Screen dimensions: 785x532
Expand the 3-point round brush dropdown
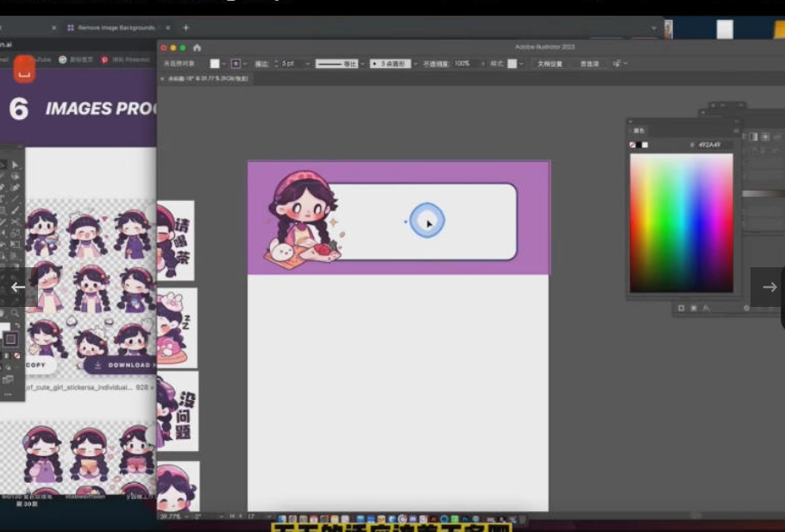coord(415,64)
